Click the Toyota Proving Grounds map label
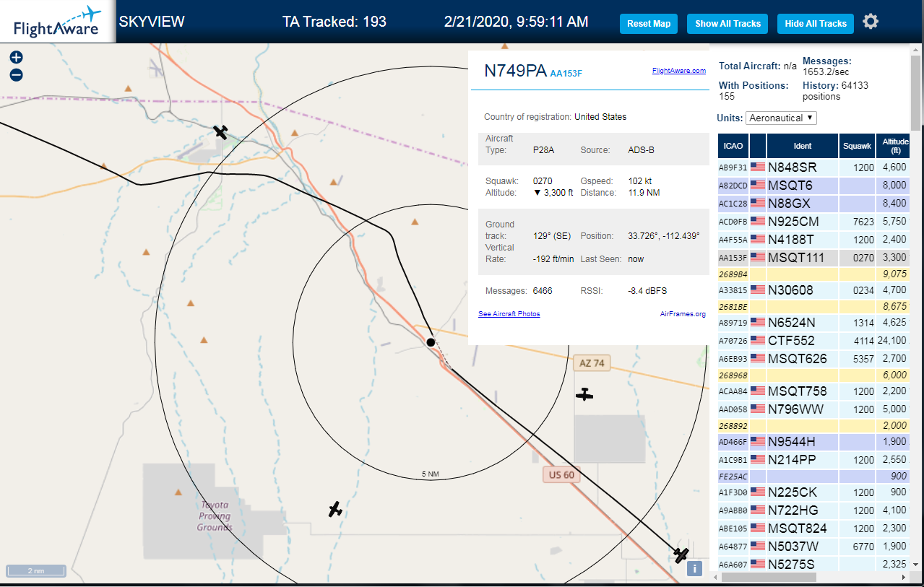Viewport: 924px width, 587px height. tap(215, 516)
